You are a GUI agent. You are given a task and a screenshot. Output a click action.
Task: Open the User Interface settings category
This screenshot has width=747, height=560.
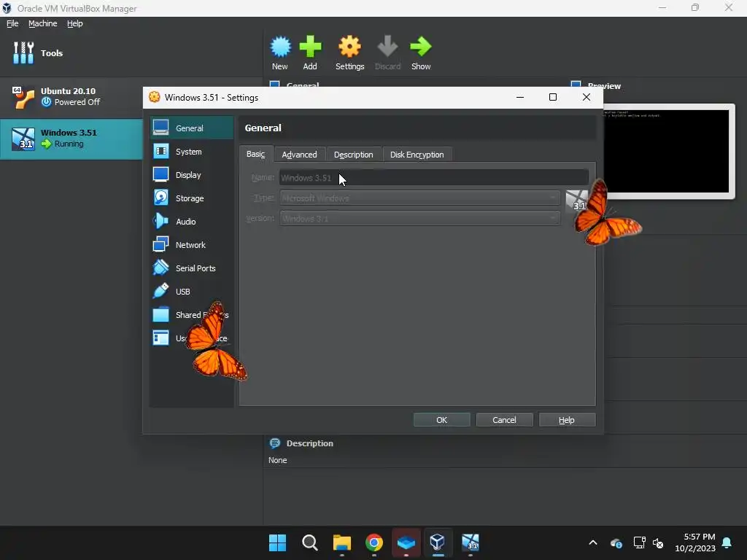click(x=192, y=338)
